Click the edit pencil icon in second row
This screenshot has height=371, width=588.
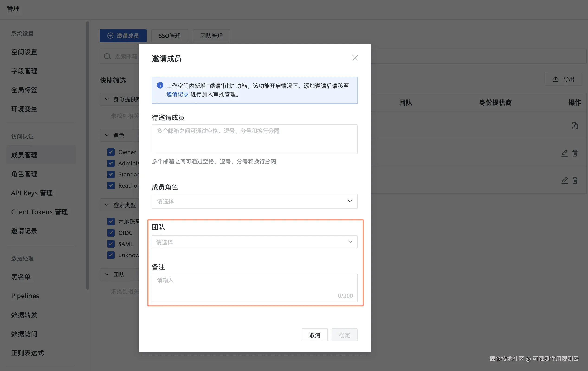point(564,153)
